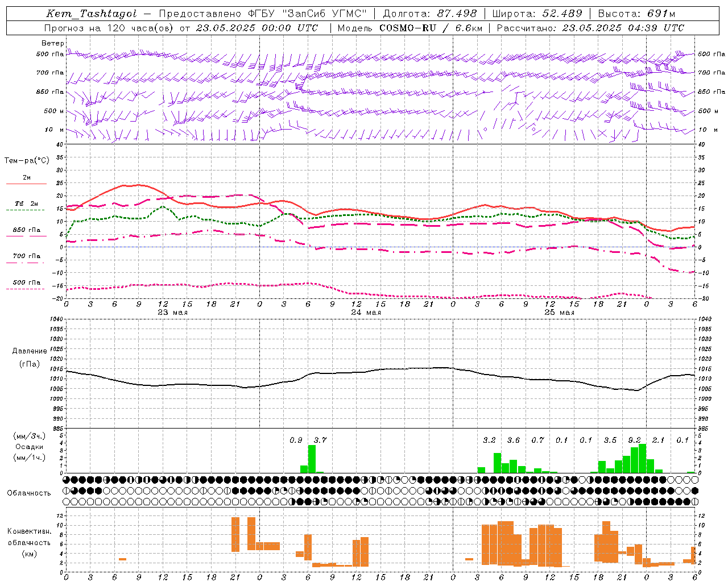Select the Td 2м legend label

tap(27, 203)
